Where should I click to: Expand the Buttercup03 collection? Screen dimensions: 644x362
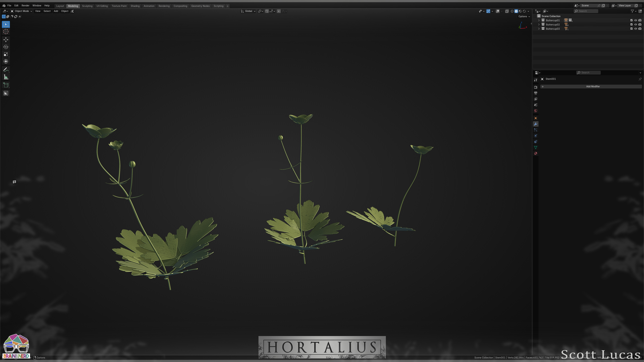(x=539, y=29)
